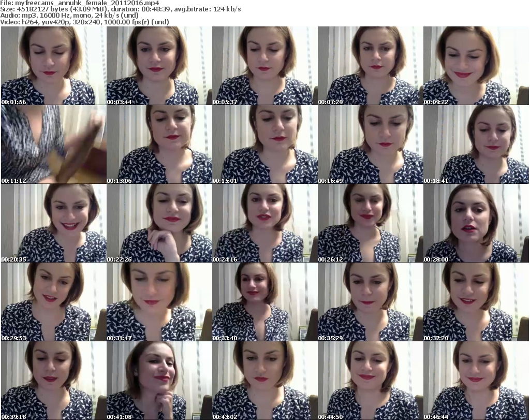Click the frame at 00:28:00
The image size is (530, 420).
click(476, 223)
